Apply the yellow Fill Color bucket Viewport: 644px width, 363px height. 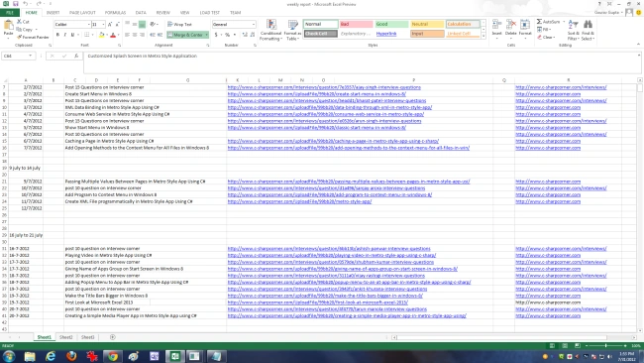click(x=101, y=35)
